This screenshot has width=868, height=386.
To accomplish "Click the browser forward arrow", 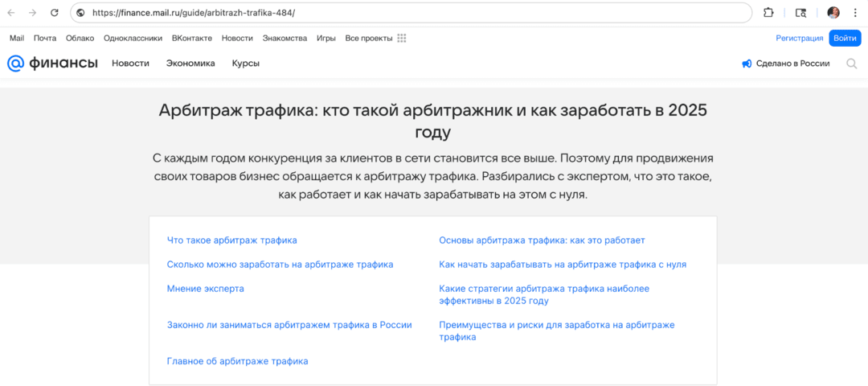I will point(33,13).
